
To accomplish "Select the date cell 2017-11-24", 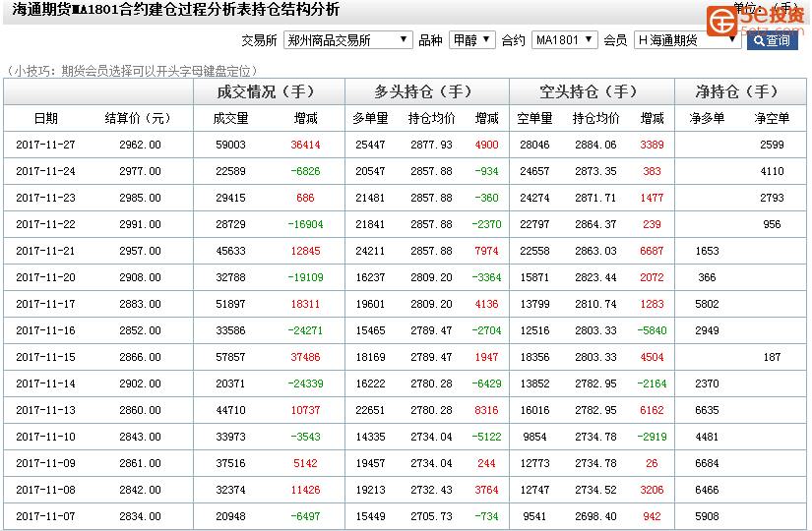I will click(45, 171).
